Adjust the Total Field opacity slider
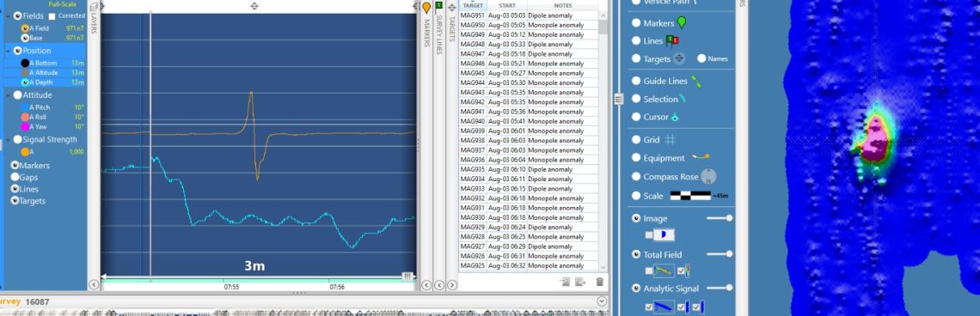 (720, 254)
